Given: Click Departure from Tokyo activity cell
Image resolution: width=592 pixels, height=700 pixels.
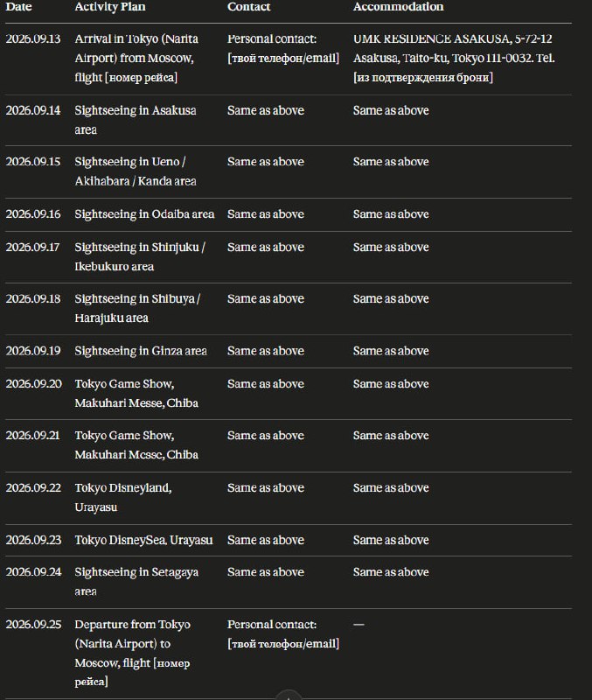Looking at the screenshot, I should (x=133, y=653).
